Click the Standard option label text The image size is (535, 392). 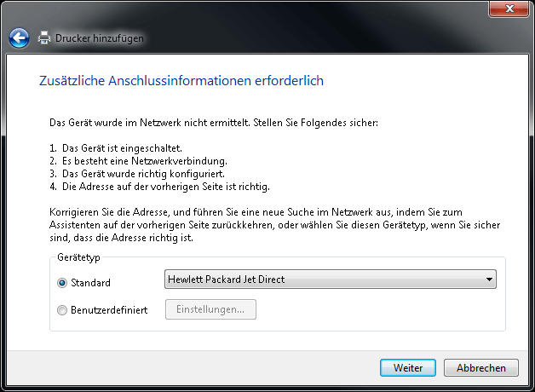(91, 283)
